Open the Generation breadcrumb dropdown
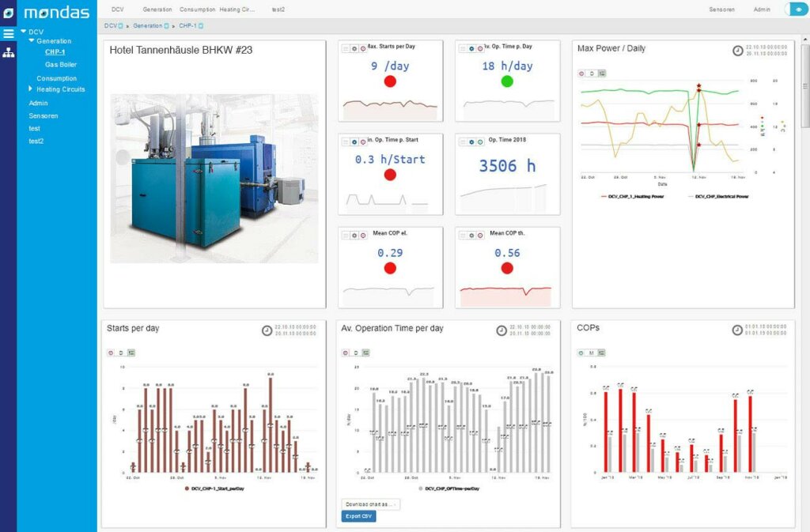The image size is (810, 532). point(166,26)
